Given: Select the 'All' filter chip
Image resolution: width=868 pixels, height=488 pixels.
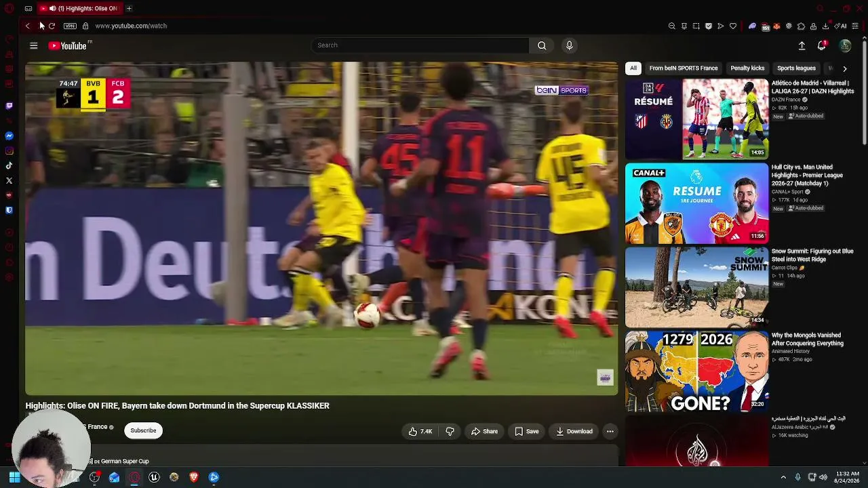Looking at the screenshot, I should coord(633,68).
